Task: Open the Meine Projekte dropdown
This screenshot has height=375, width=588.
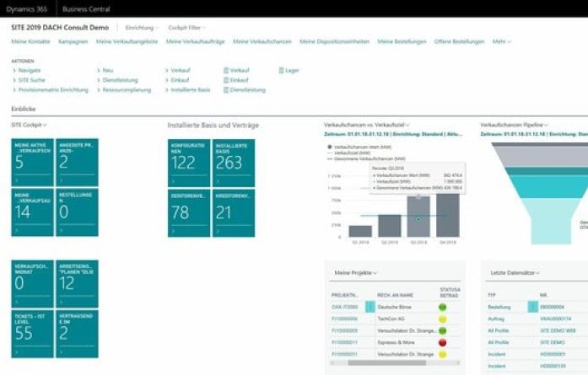Action: tap(355, 273)
